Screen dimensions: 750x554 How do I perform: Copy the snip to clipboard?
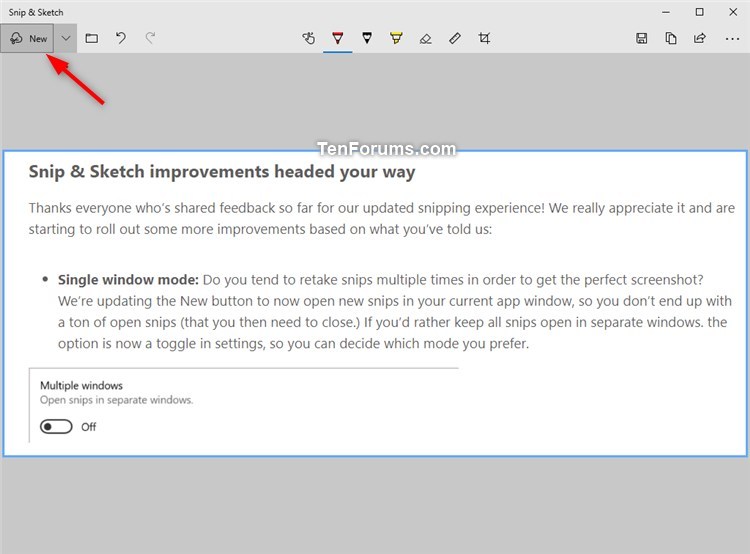pos(671,38)
